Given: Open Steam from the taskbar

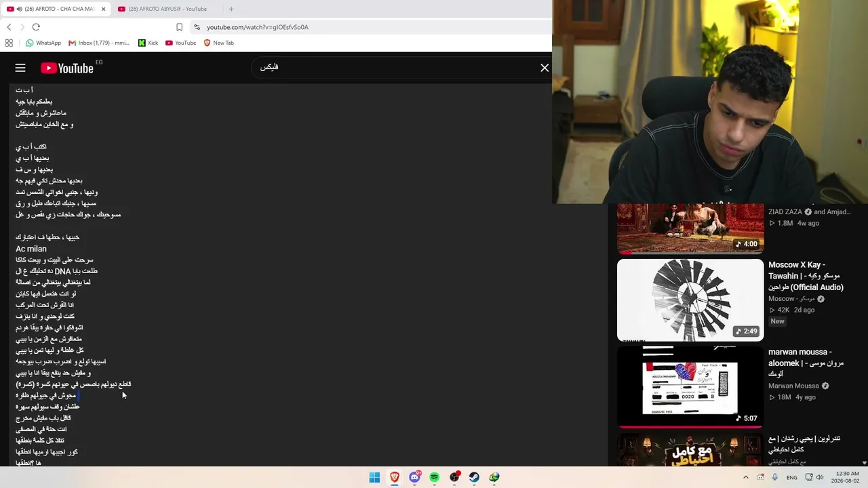Looking at the screenshot, I should click(x=474, y=477).
